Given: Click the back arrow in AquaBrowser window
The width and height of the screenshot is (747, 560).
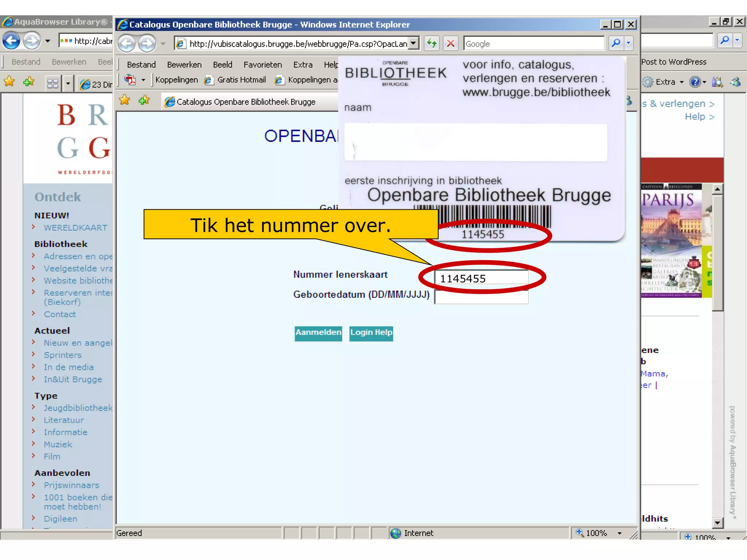Looking at the screenshot, I should (x=11, y=41).
